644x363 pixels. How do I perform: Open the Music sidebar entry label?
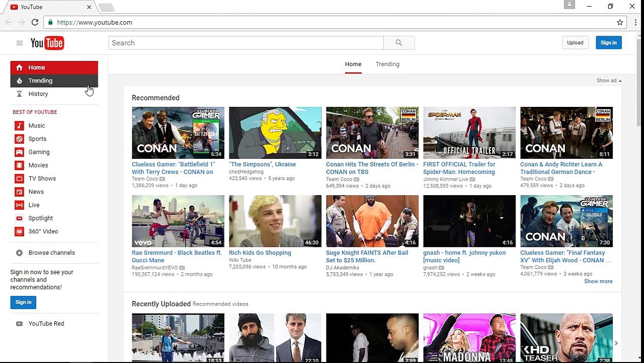[x=37, y=126]
